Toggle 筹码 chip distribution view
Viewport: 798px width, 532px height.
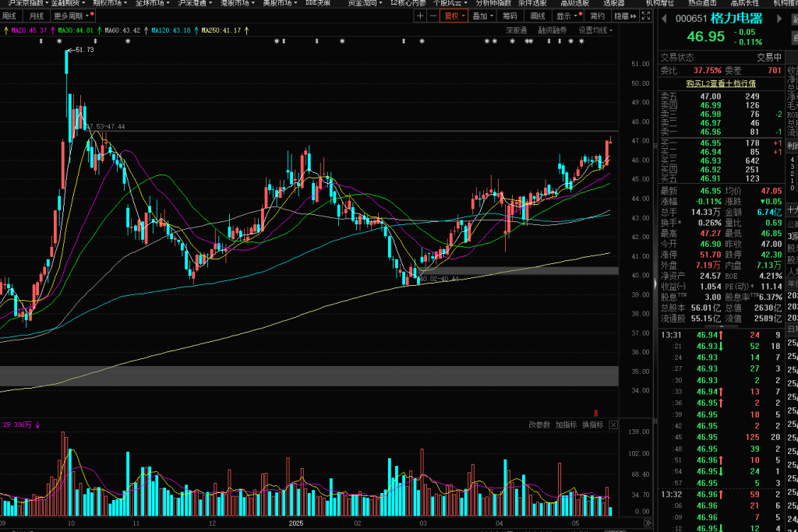click(510, 16)
